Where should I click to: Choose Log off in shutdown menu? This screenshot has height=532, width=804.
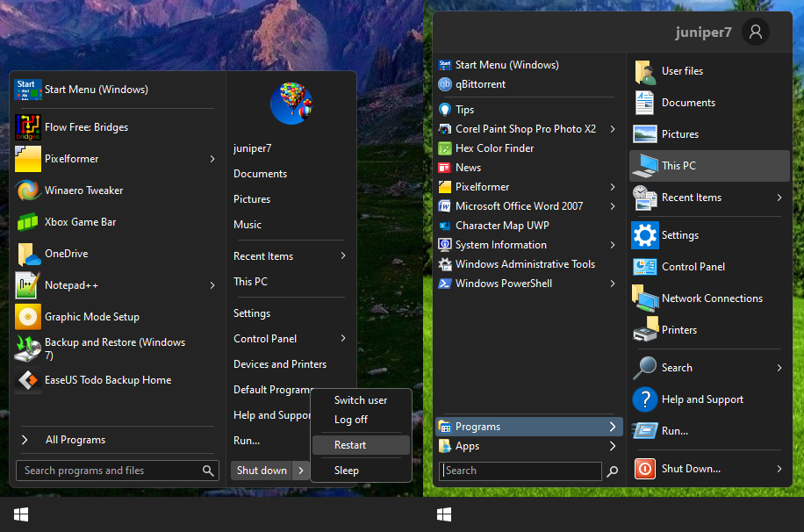coord(361,420)
